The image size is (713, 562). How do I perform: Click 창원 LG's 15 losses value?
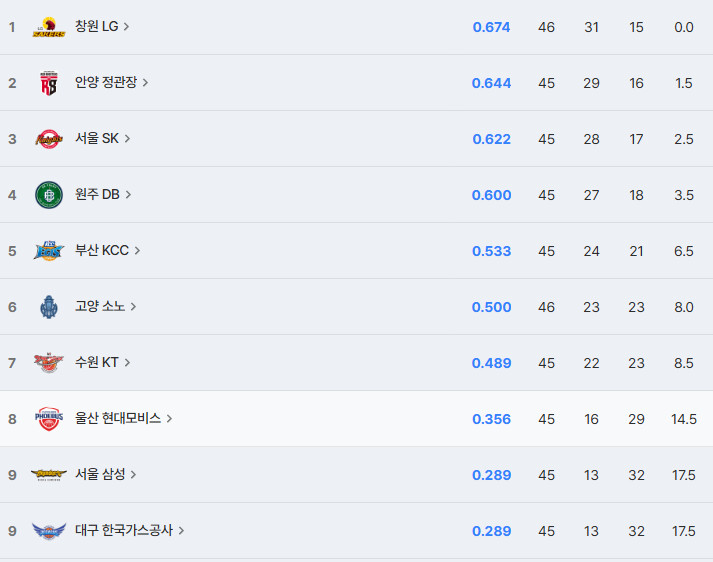coord(636,27)
